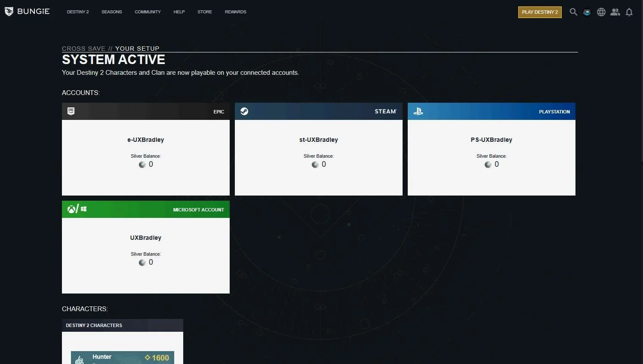The height and width of the screenshot is (364, 643).
Task: Open the Destiny 2 menu
Action: tap(78, 12)
